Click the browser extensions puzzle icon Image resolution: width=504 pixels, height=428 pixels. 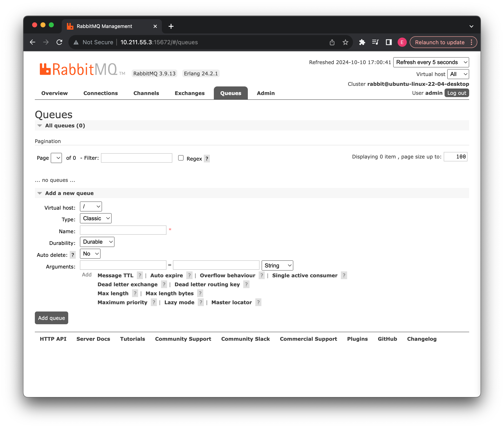coord(362,42)
